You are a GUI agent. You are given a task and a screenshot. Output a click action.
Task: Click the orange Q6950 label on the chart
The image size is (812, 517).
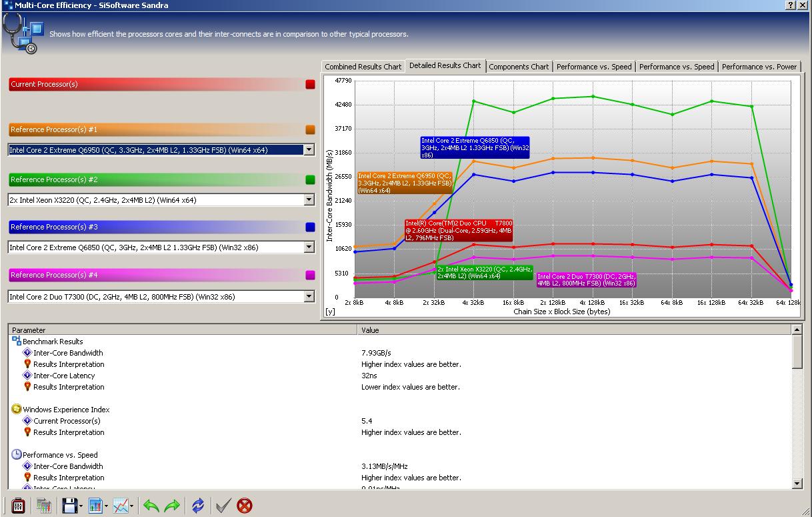click(x=405, y=183)
